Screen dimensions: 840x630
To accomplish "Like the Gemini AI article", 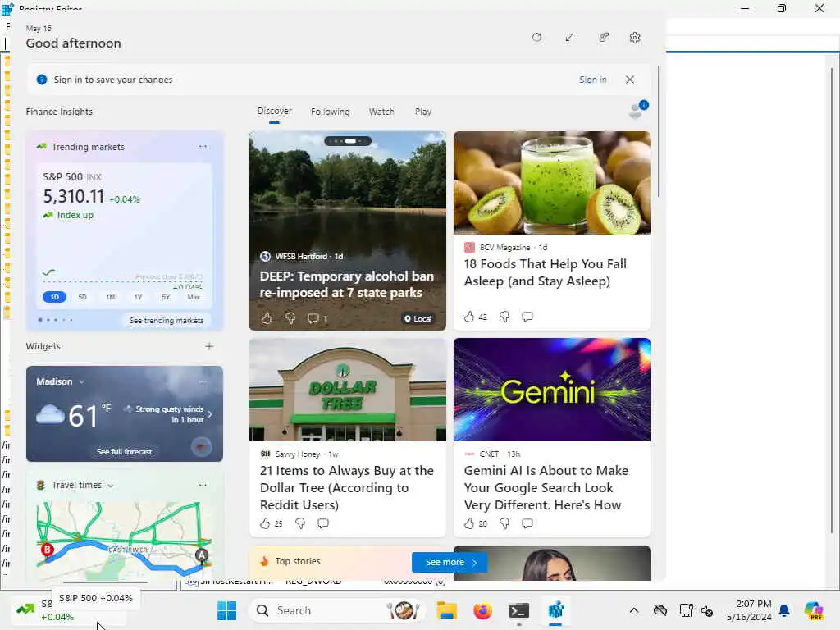I will point(469,523).
